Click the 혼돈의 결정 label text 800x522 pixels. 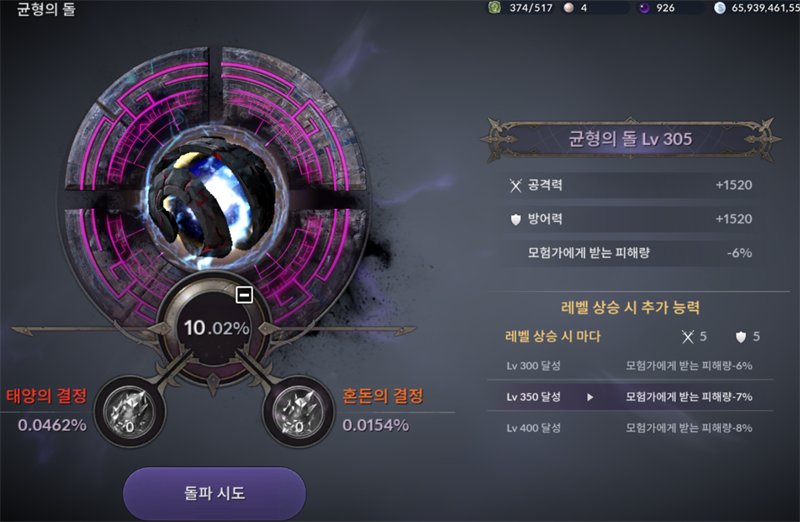coord(383,395)
